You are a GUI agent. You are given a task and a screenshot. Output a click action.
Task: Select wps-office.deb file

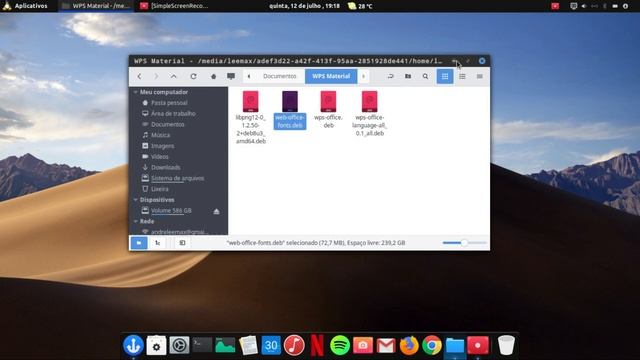tap(329, 110)
